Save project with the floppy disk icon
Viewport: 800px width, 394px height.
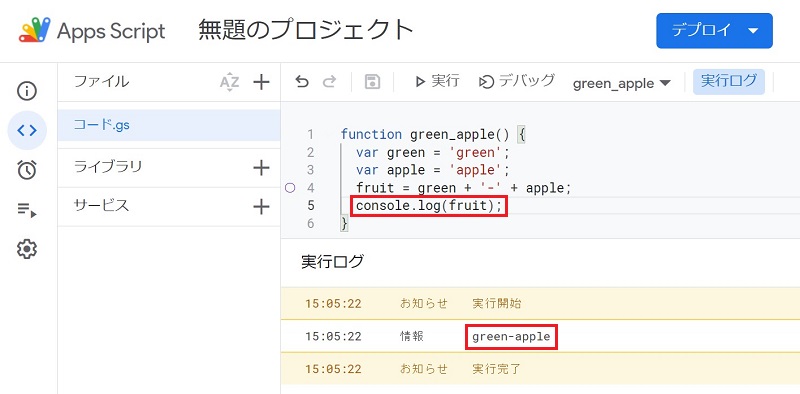click(372, 82)
